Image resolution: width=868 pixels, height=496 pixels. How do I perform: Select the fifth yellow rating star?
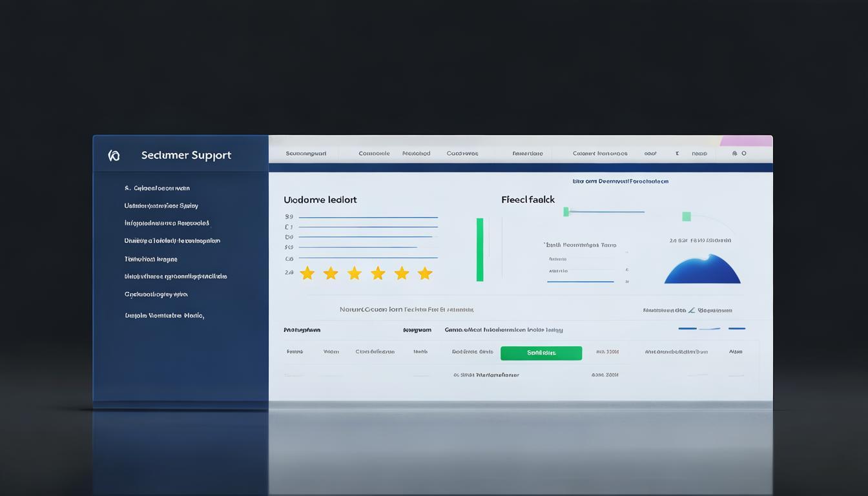click(x=402, y=273)
